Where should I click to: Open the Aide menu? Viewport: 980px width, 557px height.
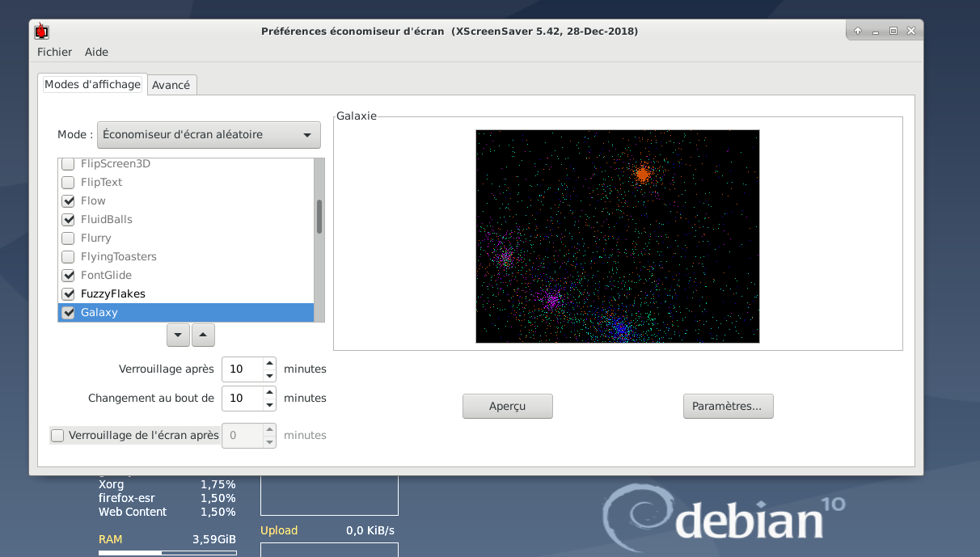click(96, 52)
